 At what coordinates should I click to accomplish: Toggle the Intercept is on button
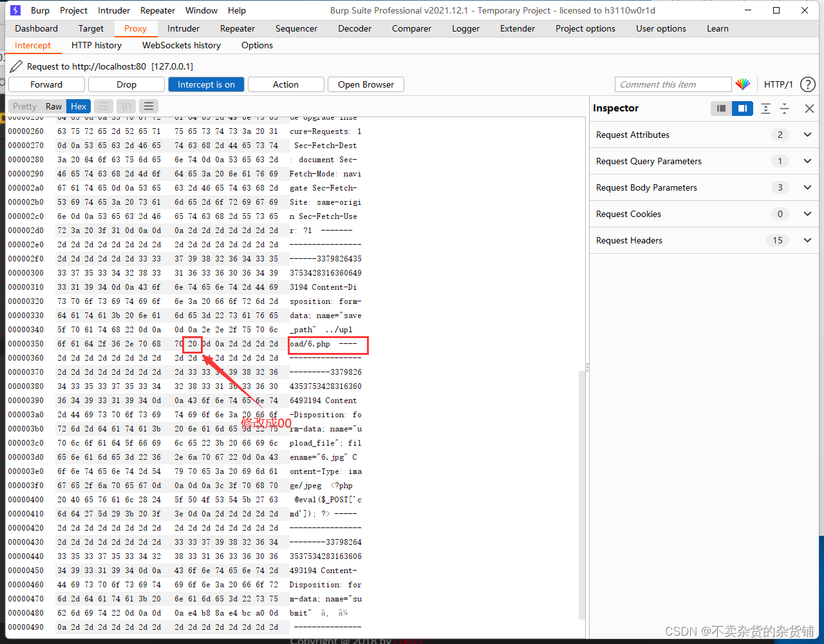(207, 84)
